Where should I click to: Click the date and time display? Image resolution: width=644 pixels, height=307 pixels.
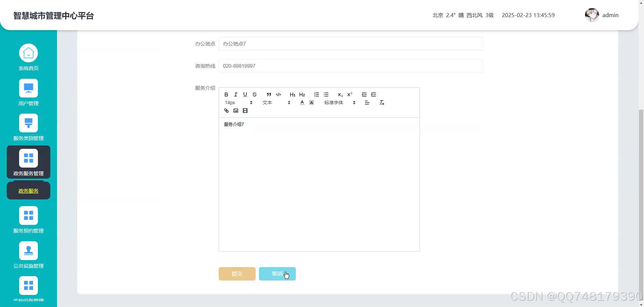[x=528, y=15]
